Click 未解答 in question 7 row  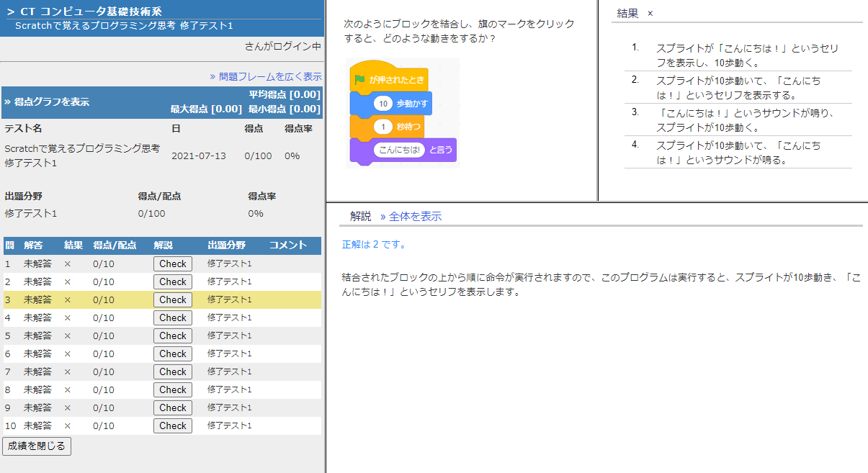click(37, 371)
